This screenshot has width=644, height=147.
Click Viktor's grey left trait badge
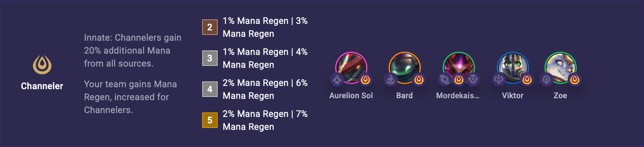[499, 79]
